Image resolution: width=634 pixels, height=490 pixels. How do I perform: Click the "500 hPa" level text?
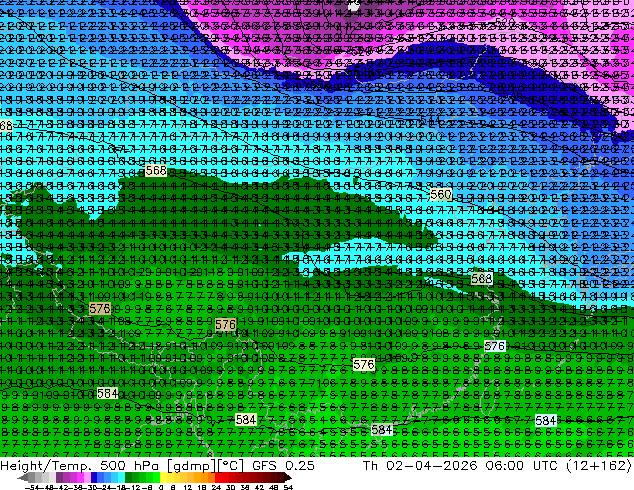(131, 466)
